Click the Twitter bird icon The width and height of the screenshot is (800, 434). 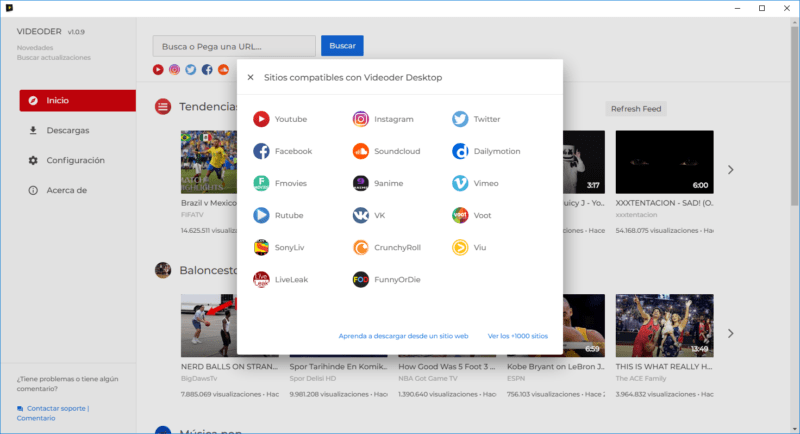(460, 119)
